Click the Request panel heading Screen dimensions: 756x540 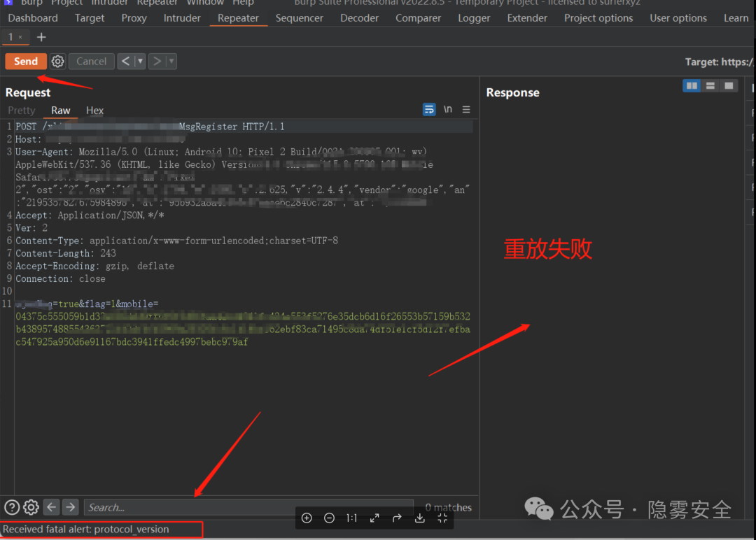(x=28, y=92)
